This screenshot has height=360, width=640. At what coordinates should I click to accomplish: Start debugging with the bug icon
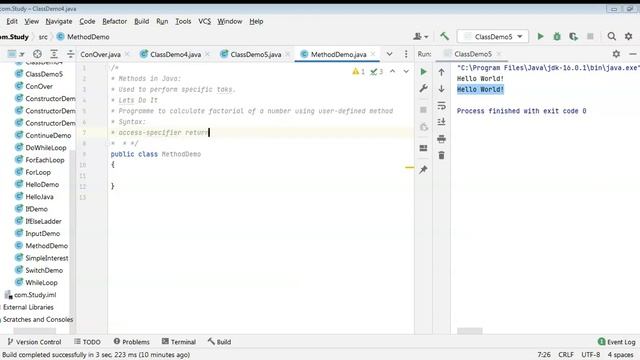[x=557, y=36]
